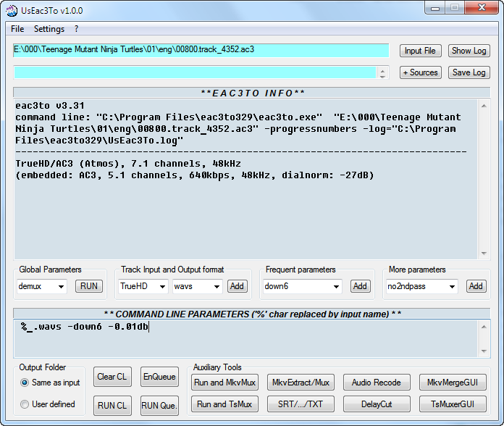This screenshot has width=504, height=426.
Task: Expand the no2ndpass more parameters dropdown
Action: (x=452, y=286)
